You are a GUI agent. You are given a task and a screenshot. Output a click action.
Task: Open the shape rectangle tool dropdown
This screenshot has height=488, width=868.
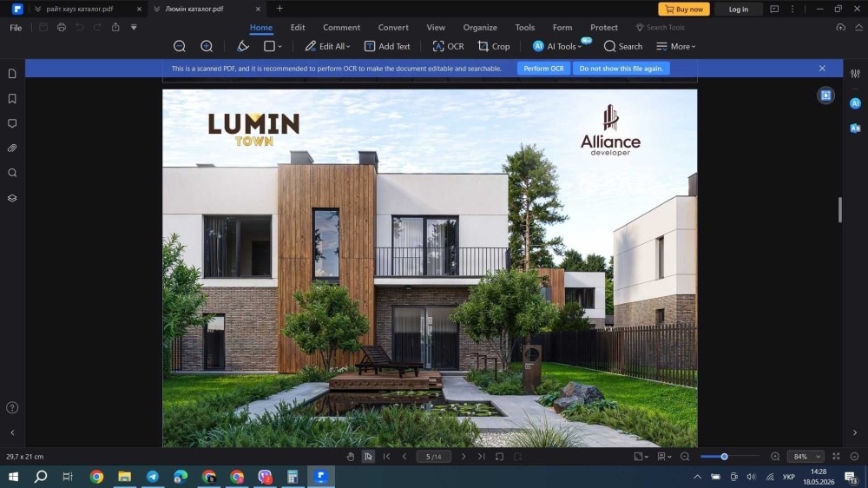[273, 47]
